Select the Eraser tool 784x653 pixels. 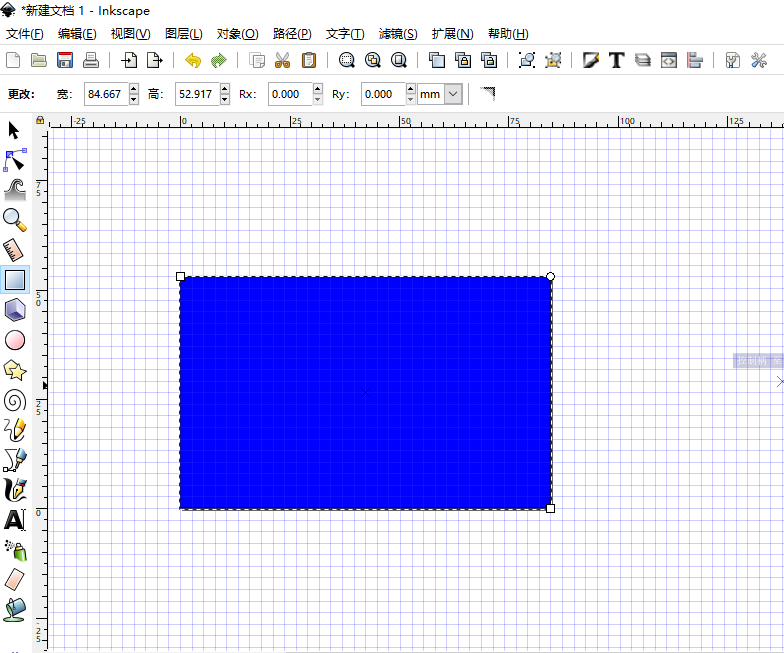tap(15, 580)
